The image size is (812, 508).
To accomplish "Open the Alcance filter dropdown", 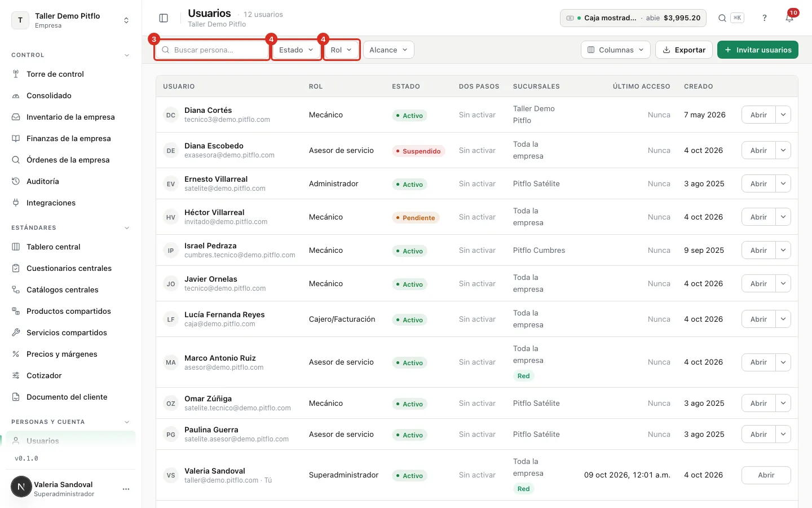I will 389,50.
